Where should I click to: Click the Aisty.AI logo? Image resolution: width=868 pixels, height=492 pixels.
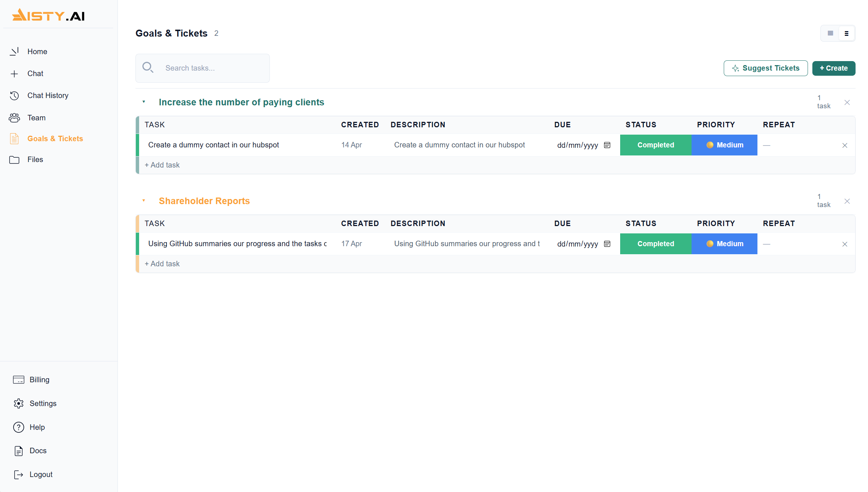tap(48, 15)
